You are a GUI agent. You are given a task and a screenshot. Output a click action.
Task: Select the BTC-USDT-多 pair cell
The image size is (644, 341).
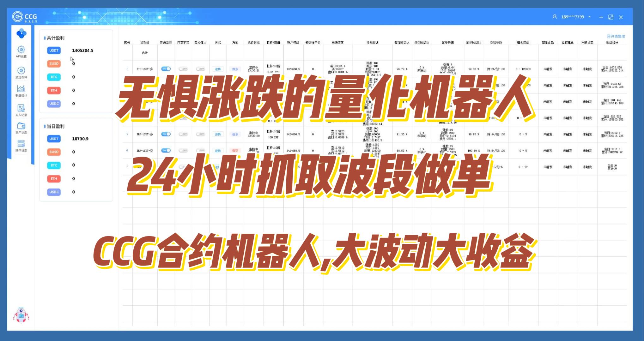pos(145,69)
